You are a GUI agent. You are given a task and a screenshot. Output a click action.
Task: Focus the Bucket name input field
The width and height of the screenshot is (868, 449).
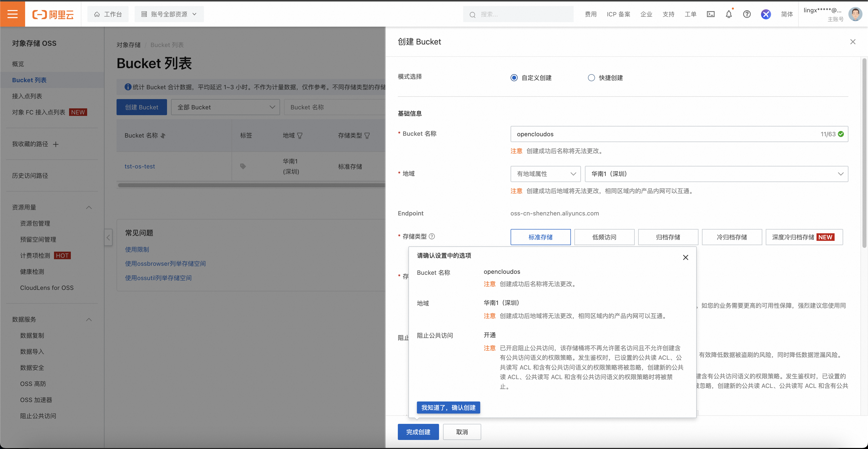679,134
